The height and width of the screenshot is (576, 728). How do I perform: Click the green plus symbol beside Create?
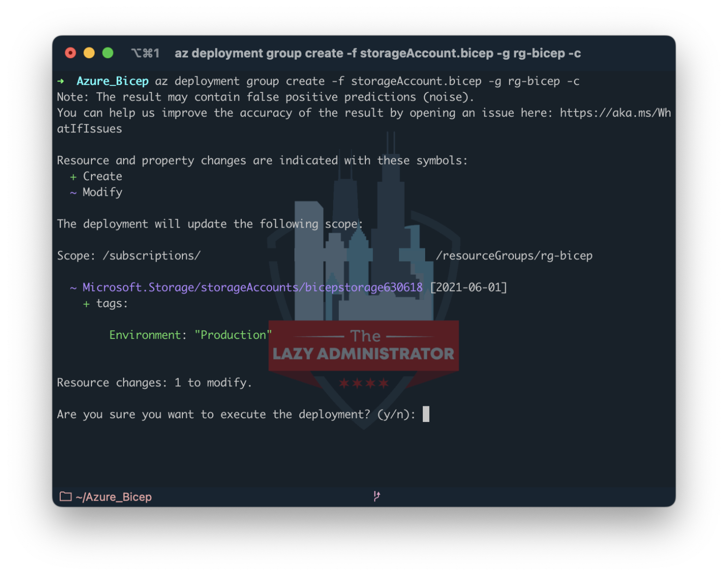(73, 177)
